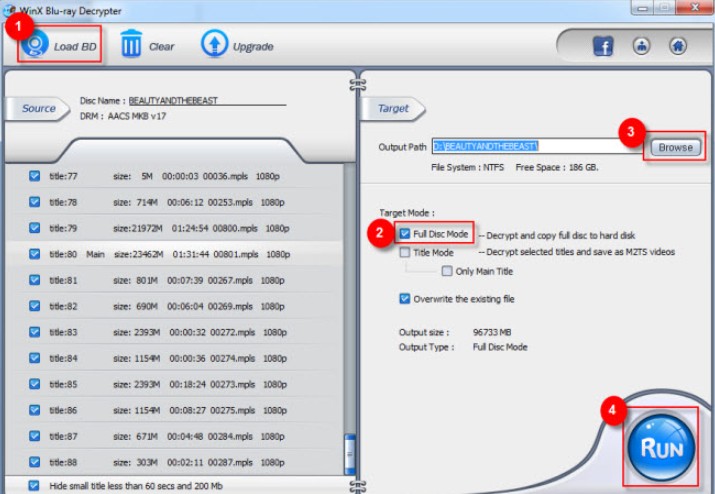Viewport: 715px width, 494px height.
Task: Click the Source tab label
Action: (39, 109)
